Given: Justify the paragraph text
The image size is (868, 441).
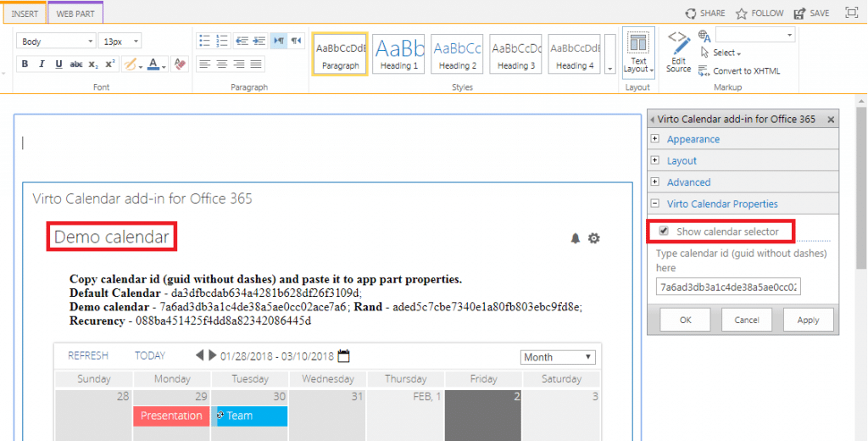Looking at the screenshot, I should pos(256,64).
